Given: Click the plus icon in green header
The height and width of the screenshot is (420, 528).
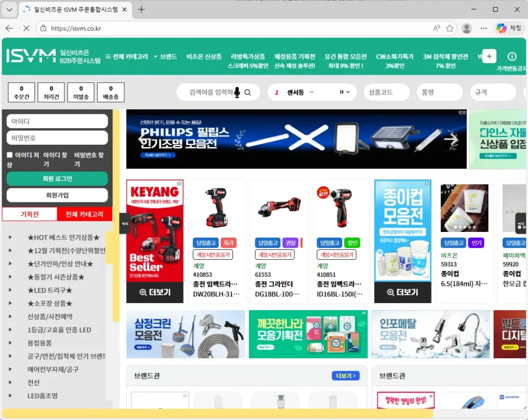Looking at the screenshot, I should pos(489,57).
